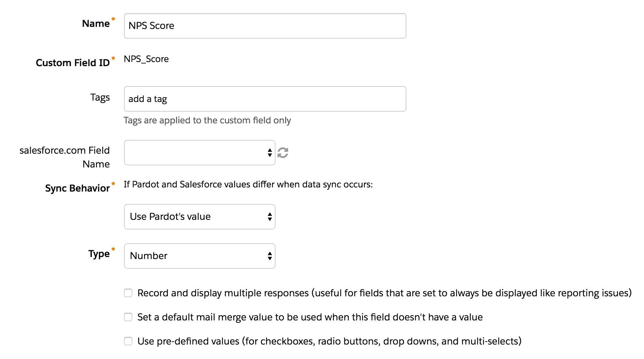Click the 'If Pardot and Salesforce values differ' text
The image size is (644, 359).
[248, 184]
